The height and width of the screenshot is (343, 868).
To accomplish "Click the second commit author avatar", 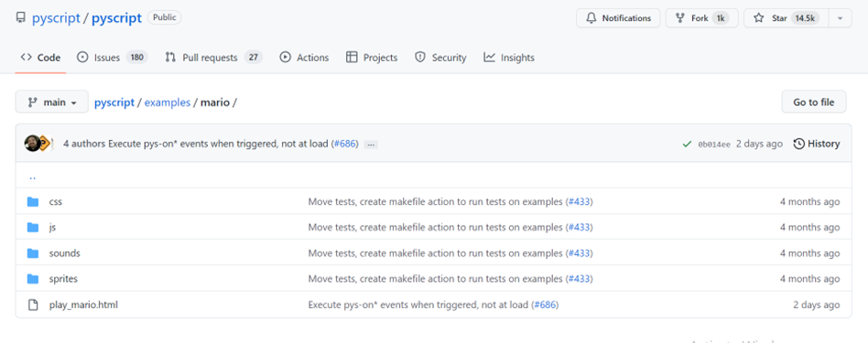I will pyautogui.click(x=46, y=144).
